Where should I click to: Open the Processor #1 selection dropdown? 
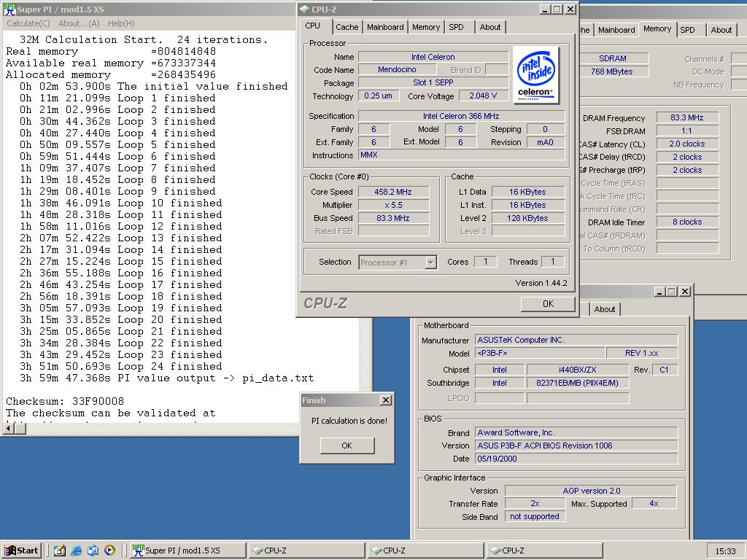pyautogui.click(x=430, y=262)
